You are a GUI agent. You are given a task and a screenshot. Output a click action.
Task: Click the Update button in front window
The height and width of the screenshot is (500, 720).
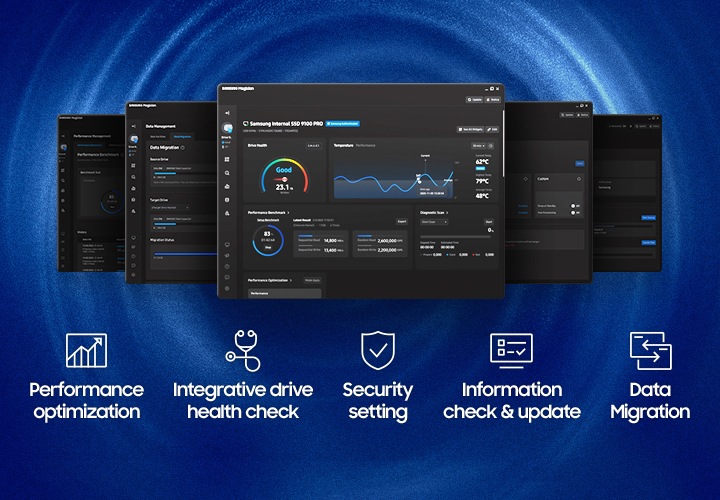[474, 100]
